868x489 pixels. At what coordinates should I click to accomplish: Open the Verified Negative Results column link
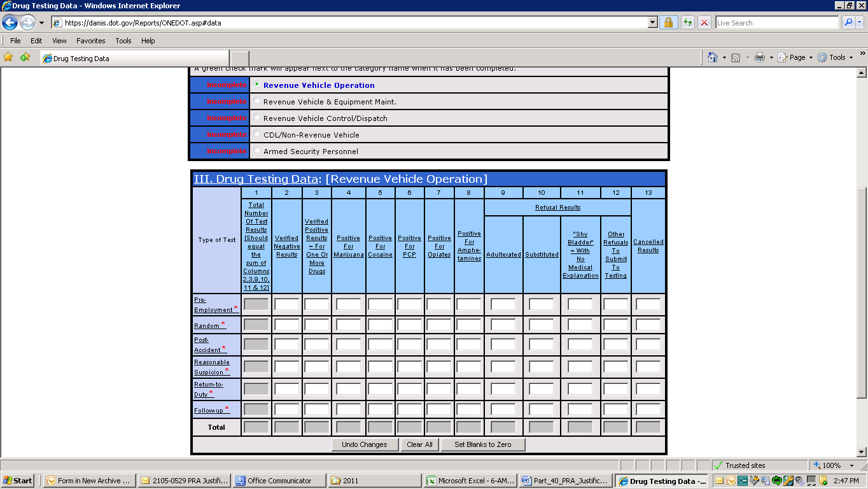tap(287, 246)
